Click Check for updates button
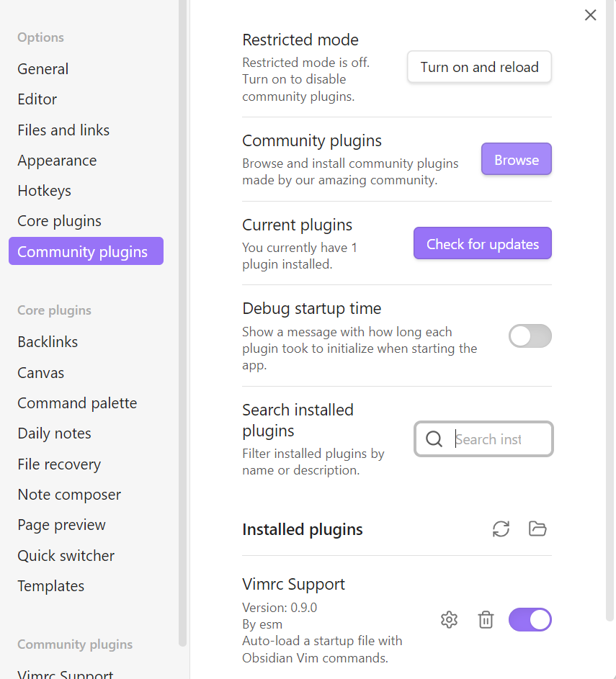The height and width of the screenshot is (679, 616). tap(482, 244)
